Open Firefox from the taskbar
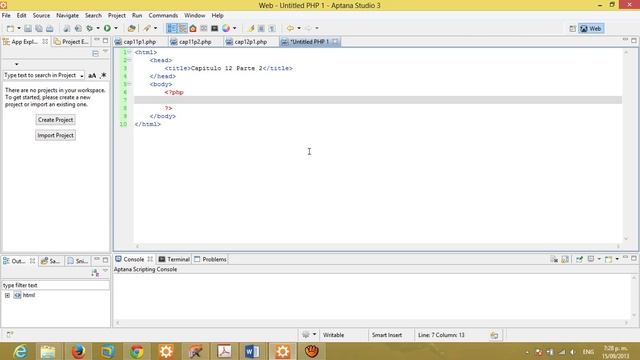640x360 pixels. click(78, 351)
